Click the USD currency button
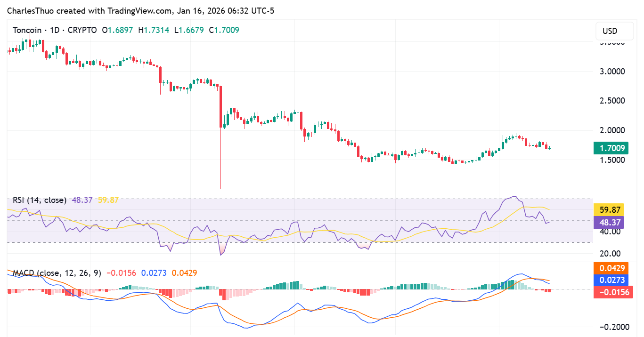 pyautogui.click(x=614, y=31)
